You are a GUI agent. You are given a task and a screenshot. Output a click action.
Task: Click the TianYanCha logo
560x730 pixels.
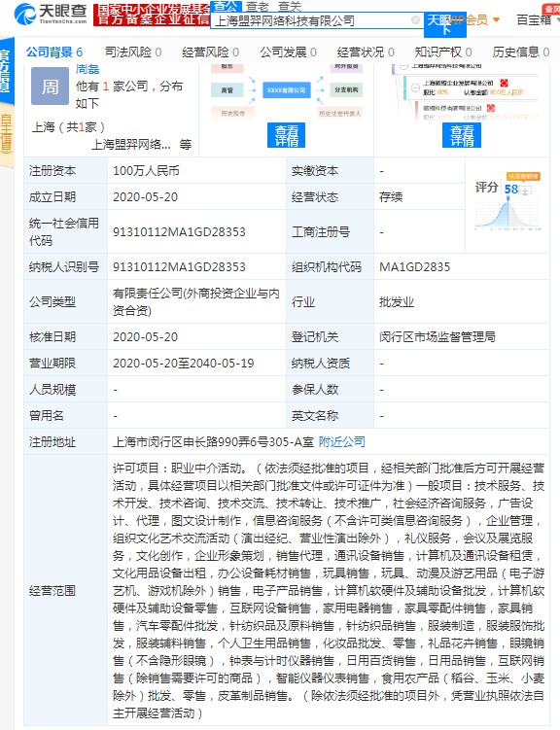[x=51, y=14]
